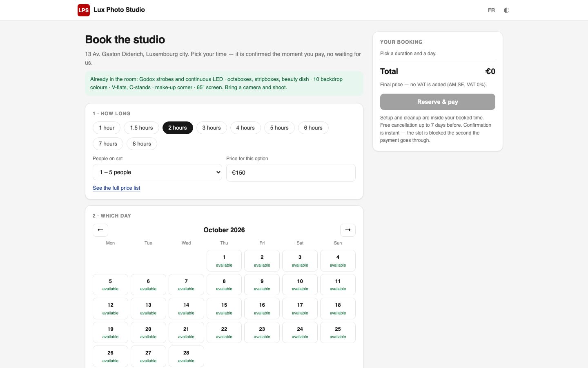Viewport: 588px width, 368px height.
Task: Click the October 2026 month heading
Action: 224,230
